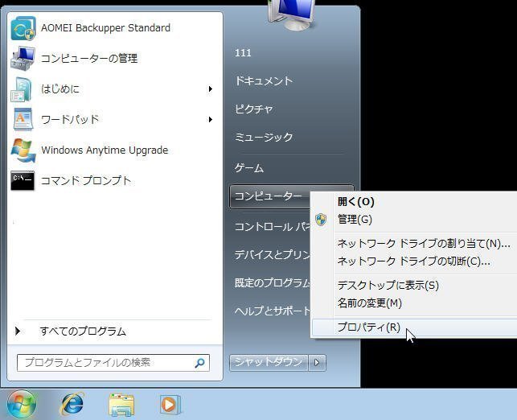517x420 pixels.
Task: Open the ワードパッド icon
Action: point(23,119)
